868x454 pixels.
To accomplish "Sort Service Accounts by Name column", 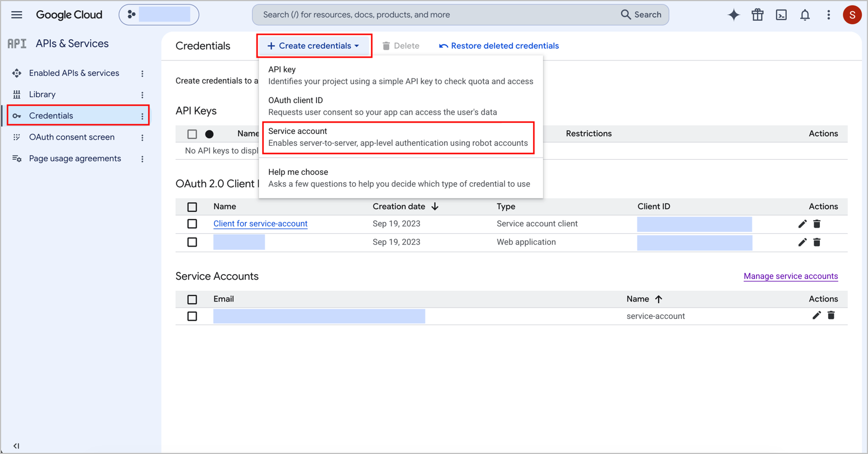I will (x=645, y=299).
